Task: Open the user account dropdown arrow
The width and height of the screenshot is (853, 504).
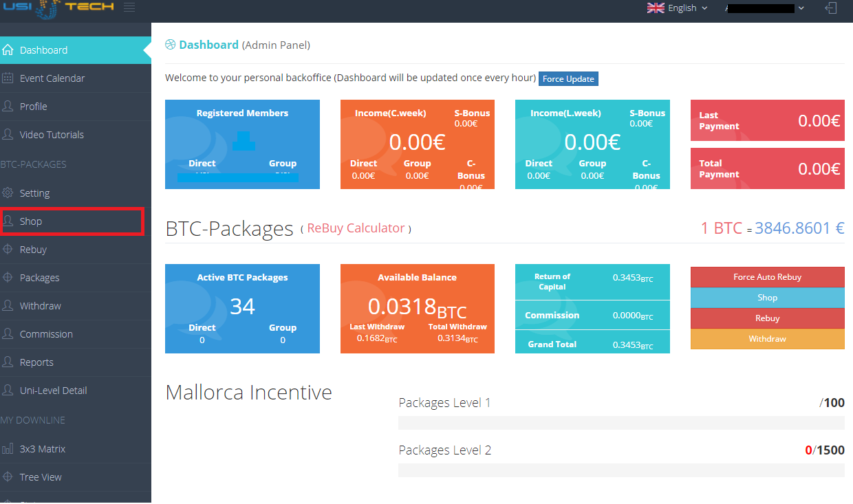Action: pos(801,8)
